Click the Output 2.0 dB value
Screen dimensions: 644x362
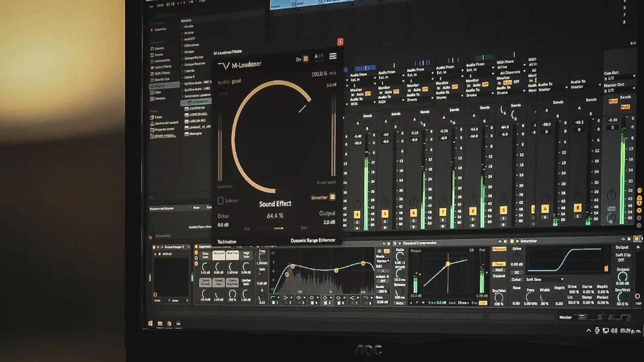[x=329, y=222]
